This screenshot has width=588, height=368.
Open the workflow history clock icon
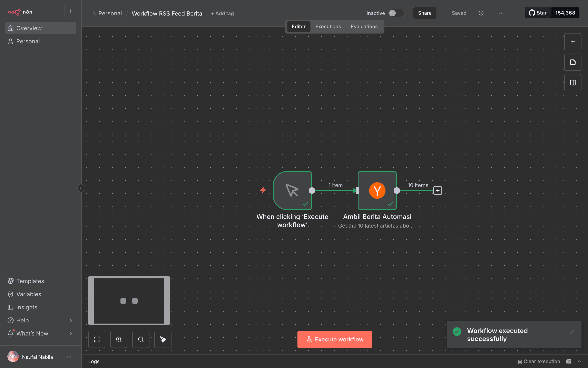click(x=481, y=13)
